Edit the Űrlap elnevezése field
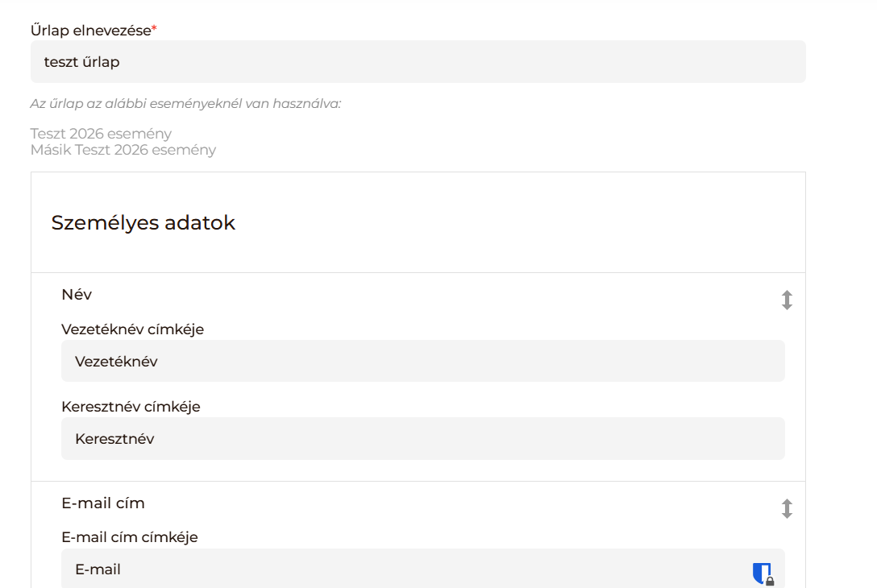Image resolution: width=877 pixels, height=588 pixels. click(x=418, y=62)
